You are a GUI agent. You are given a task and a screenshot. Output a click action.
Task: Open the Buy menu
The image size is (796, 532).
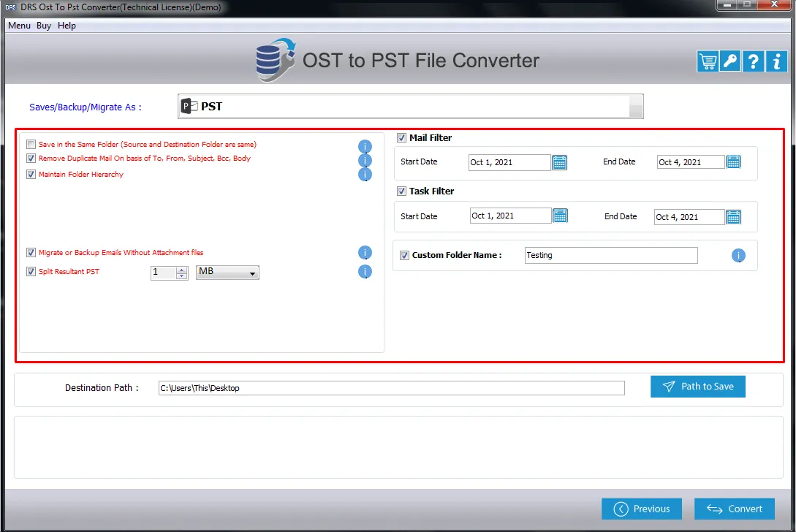(x=44, y=26)
